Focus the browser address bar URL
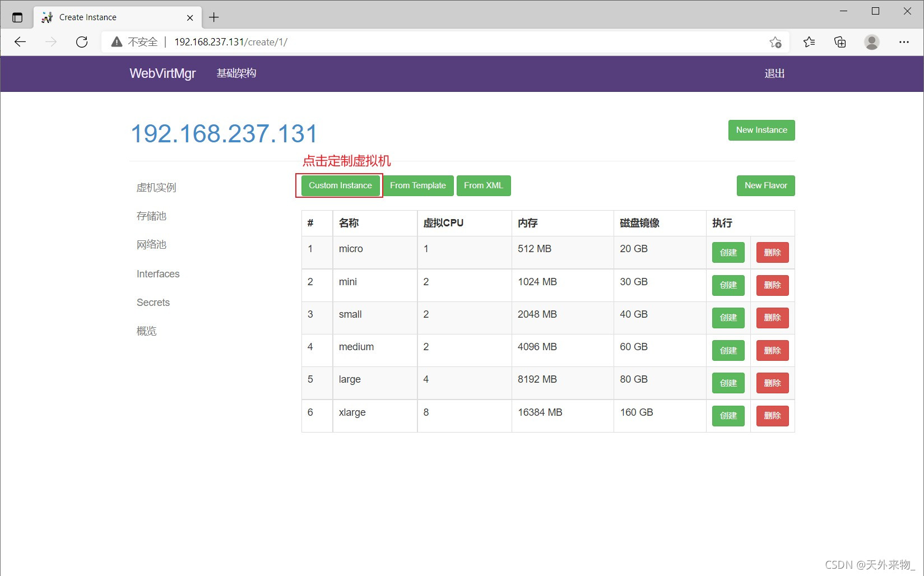 (x=392, y=42)
